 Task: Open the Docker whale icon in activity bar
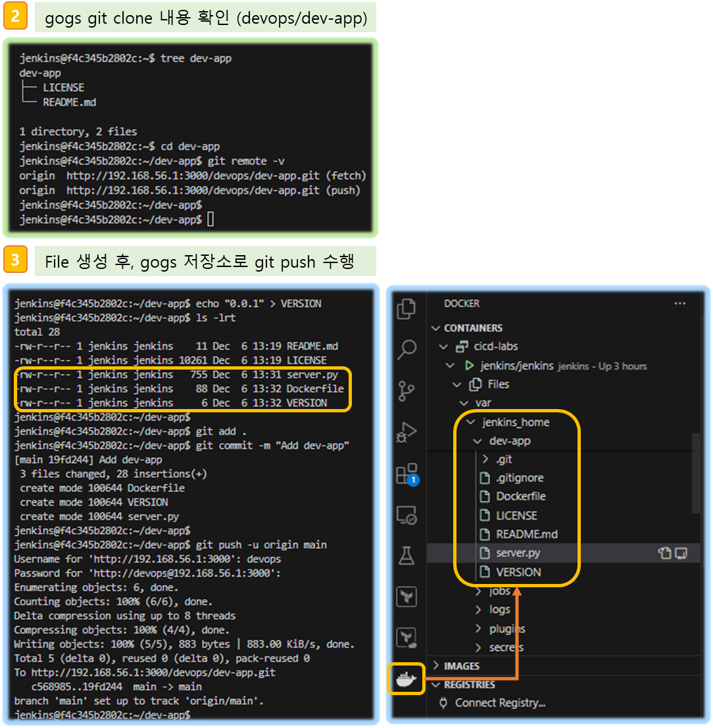coord(406,679)
